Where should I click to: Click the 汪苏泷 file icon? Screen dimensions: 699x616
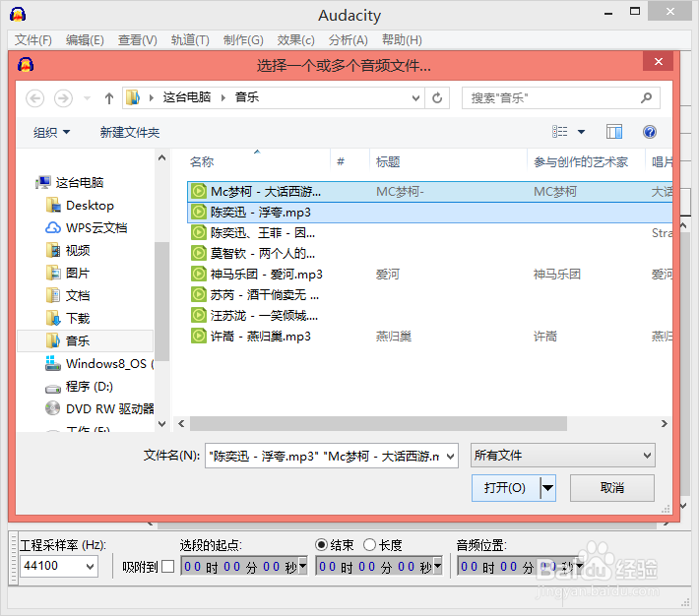click(x=198, y=316)
